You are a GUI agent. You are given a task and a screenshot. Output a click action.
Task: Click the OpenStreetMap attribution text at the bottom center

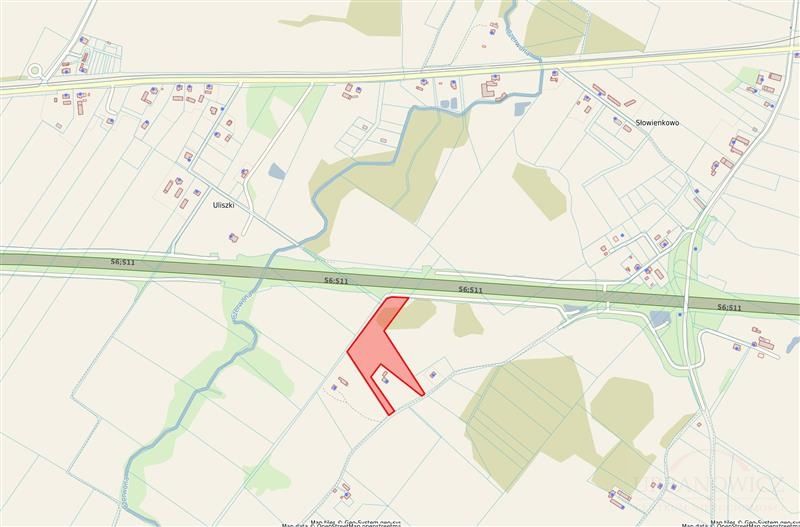[341, 524]
